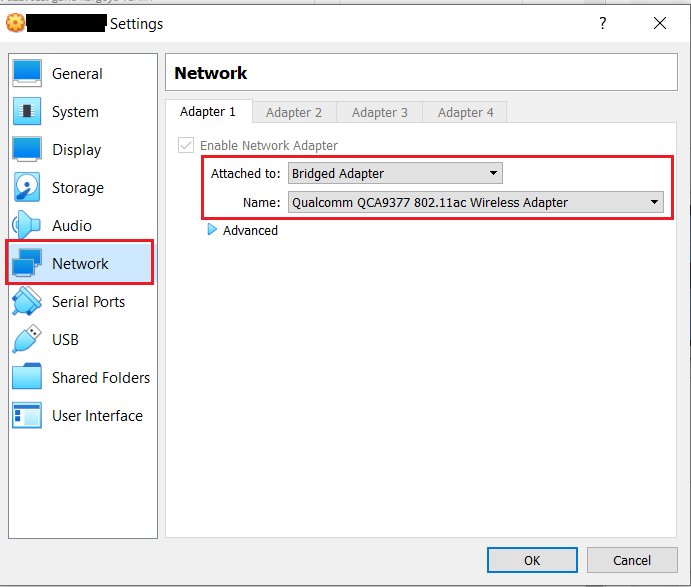This screenshot has width=691, height=587.
Task: Open Display settings screen icon
Action: pos(27,150)
